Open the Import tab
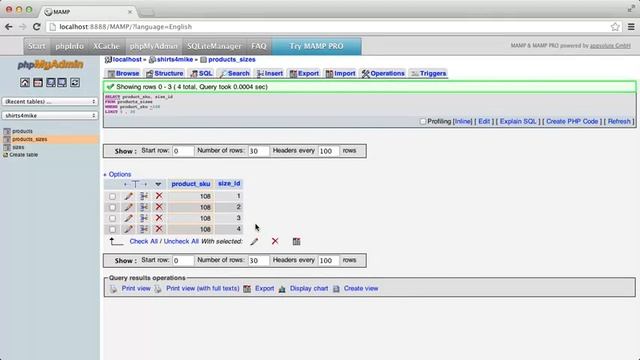 click(x=340, y=73)
